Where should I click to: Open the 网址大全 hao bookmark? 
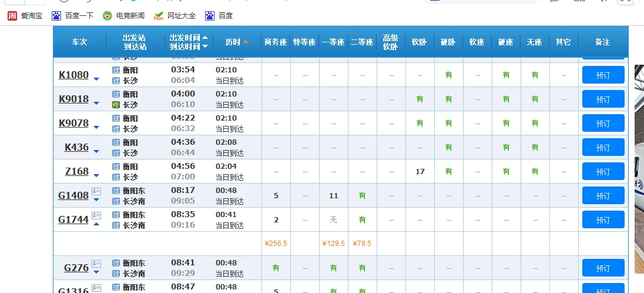click(x=175, y=16)
